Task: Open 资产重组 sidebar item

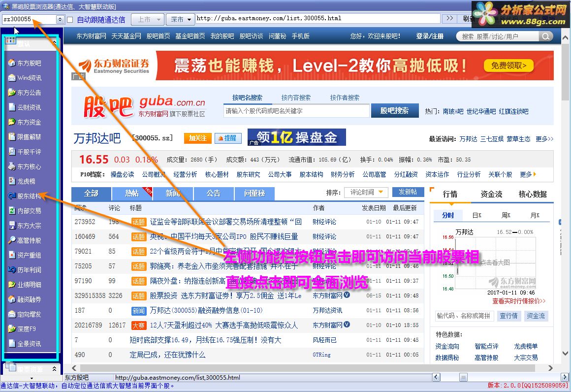Action: click(25, 255)
